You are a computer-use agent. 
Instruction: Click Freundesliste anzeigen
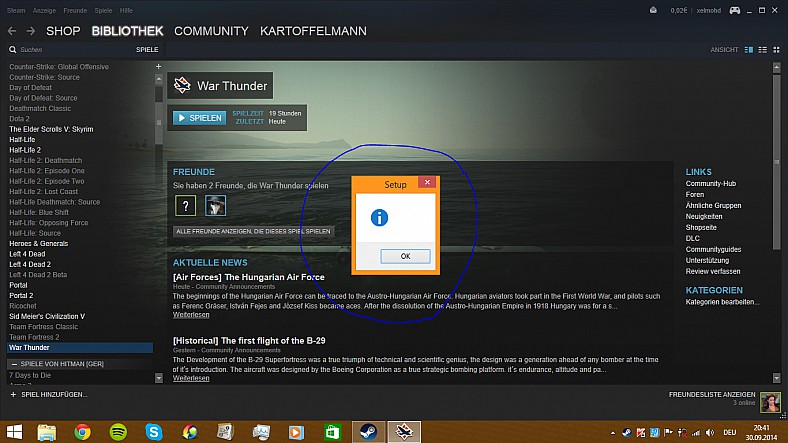tap(712, 395)
